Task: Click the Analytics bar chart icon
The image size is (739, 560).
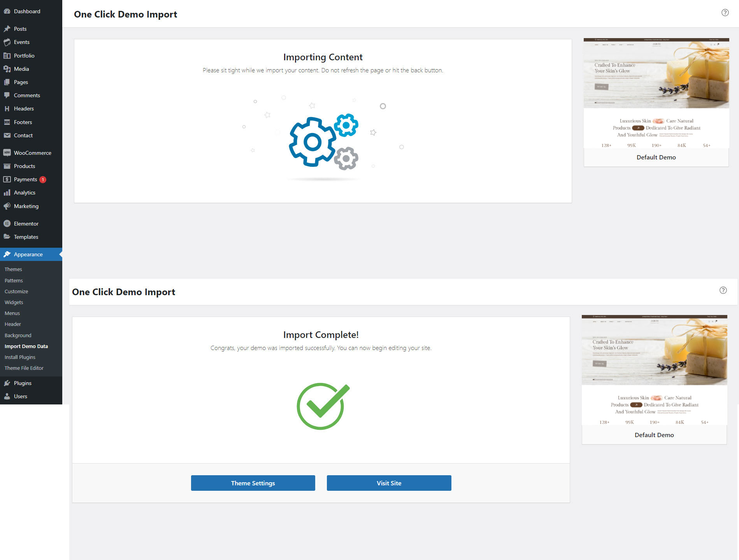Action: click(x=7, y=192)
